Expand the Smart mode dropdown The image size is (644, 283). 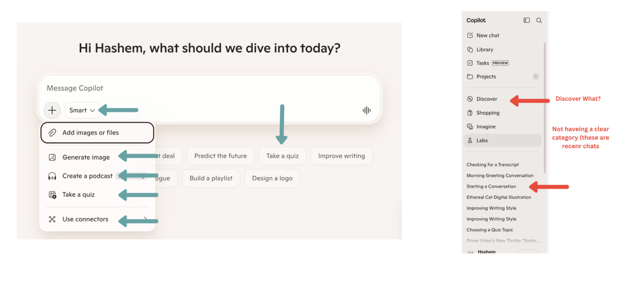point(82,110)
